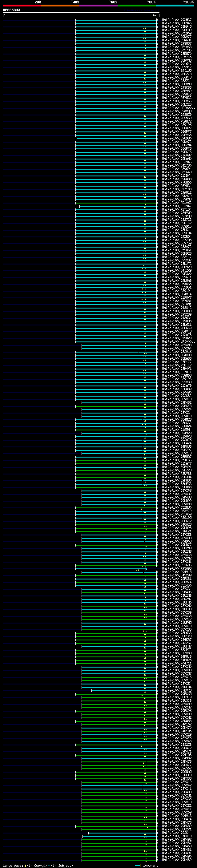This screenshot has height=868, width=197.
Task: Select the UniRef100_Q9FV66 label
Action: click(x=177, y=101)
